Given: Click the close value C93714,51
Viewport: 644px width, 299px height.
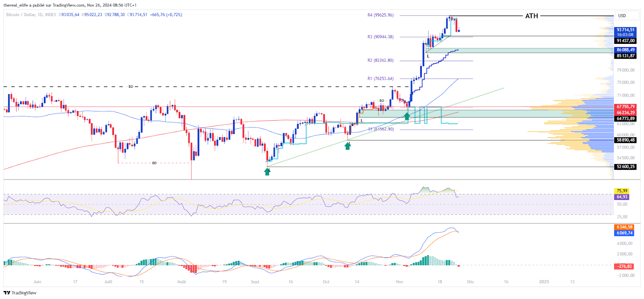Looking at the screenshot, I should coord(137,15).
